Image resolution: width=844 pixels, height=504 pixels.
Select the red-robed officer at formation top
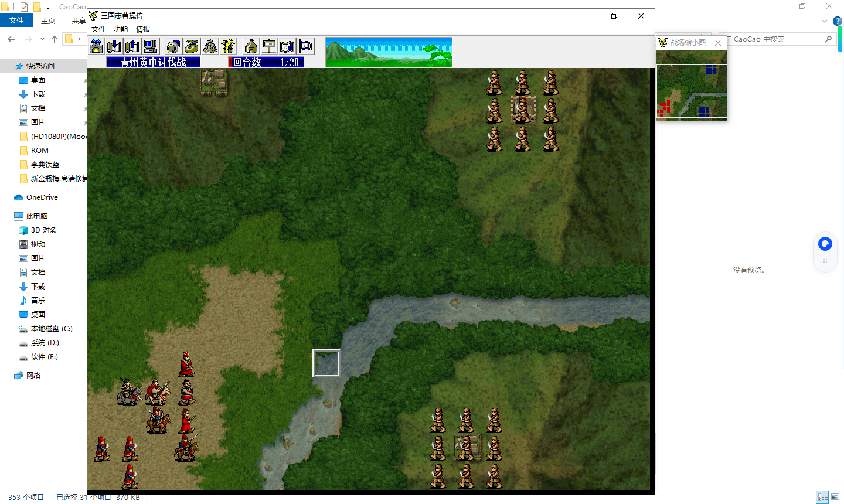[x=186, y=364]
